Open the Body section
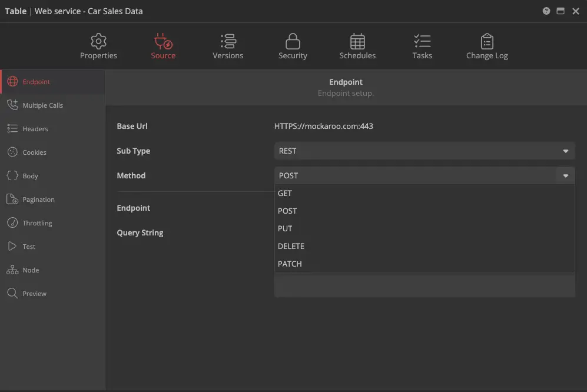 [x=30, y=176]
